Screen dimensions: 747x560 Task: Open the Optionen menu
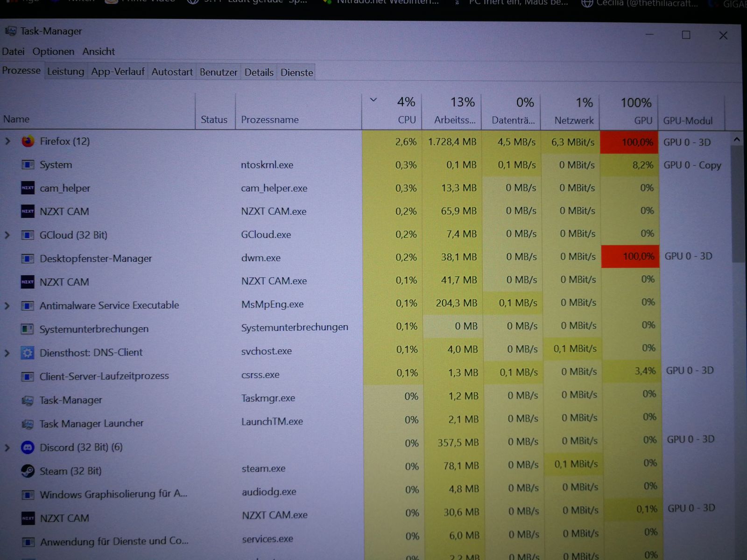click(53, 51)
